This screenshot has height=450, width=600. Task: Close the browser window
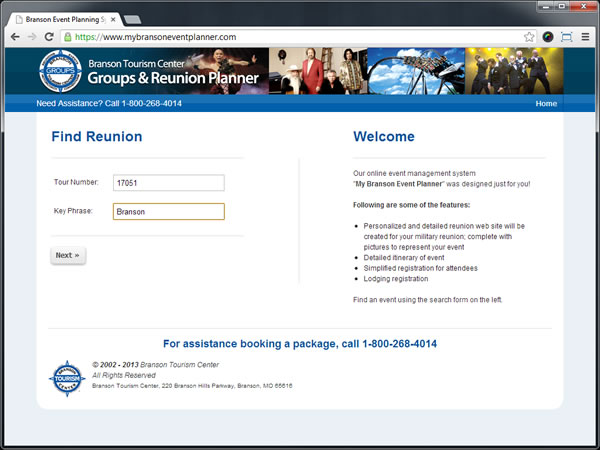[583, 6]
